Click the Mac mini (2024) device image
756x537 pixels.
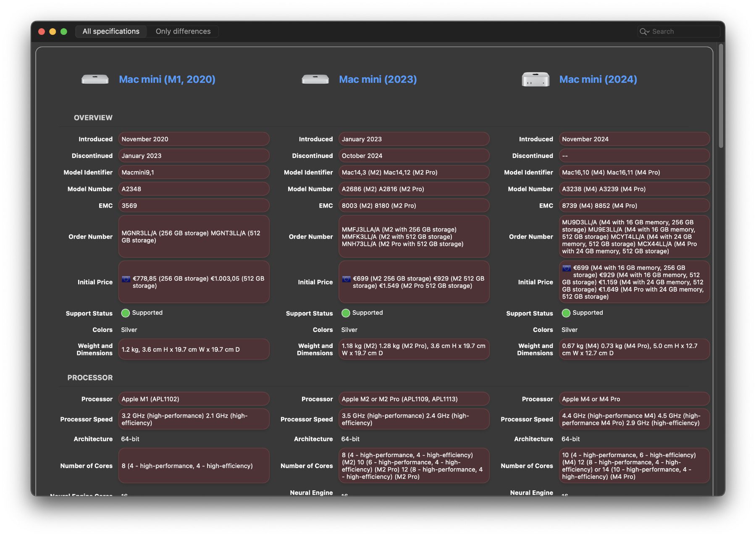(535, 79)
